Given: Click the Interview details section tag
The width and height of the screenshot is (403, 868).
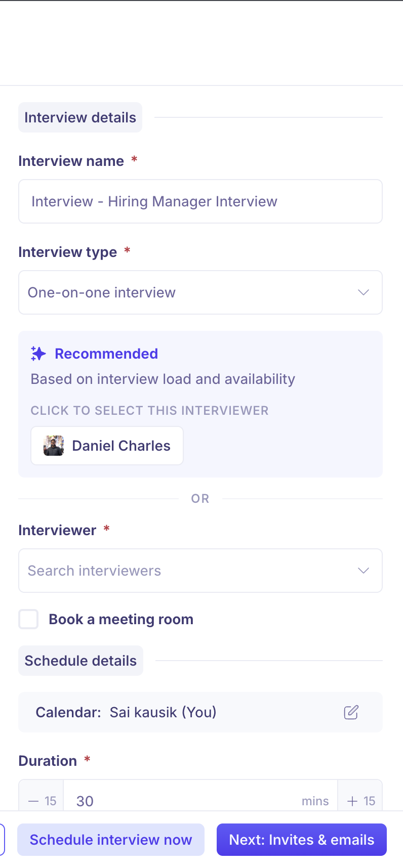Looking at the screenshot, I should (80, 117).
